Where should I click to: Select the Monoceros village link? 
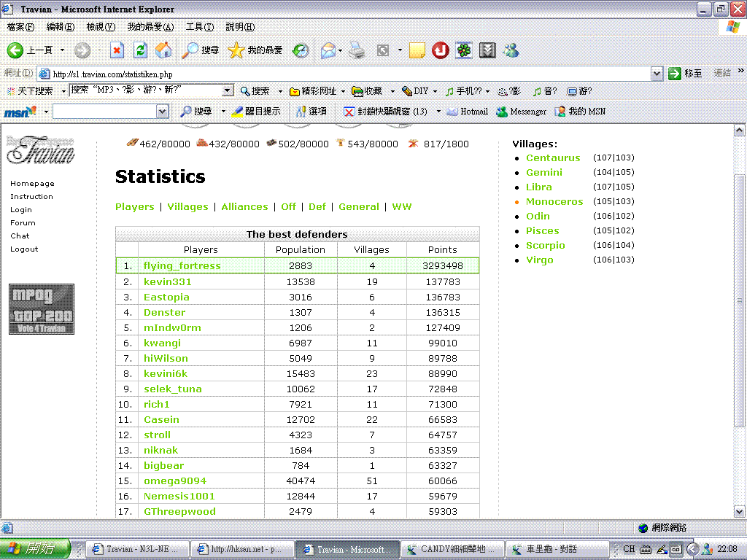pos(554,201)
